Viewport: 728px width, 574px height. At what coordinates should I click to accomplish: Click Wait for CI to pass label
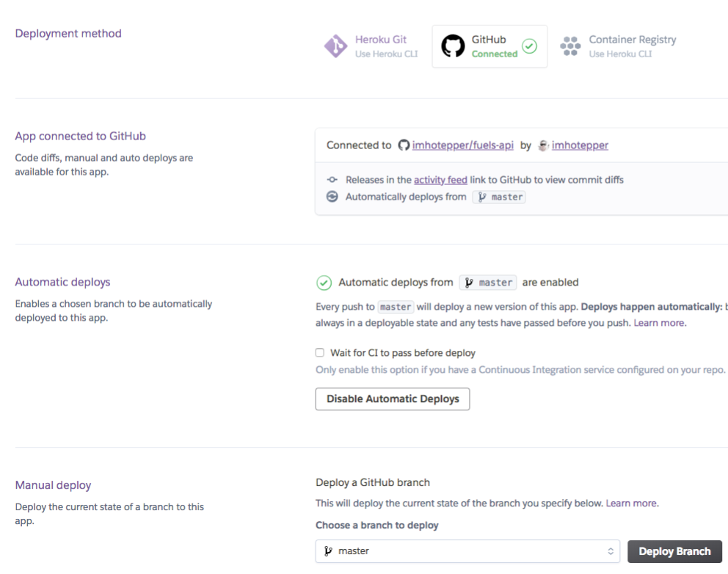(x=403, y=353)
